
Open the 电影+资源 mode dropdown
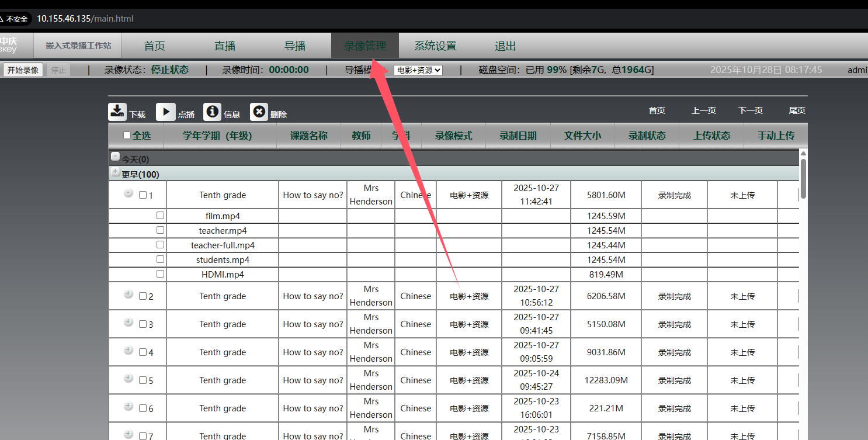click(x=418, y=70)
